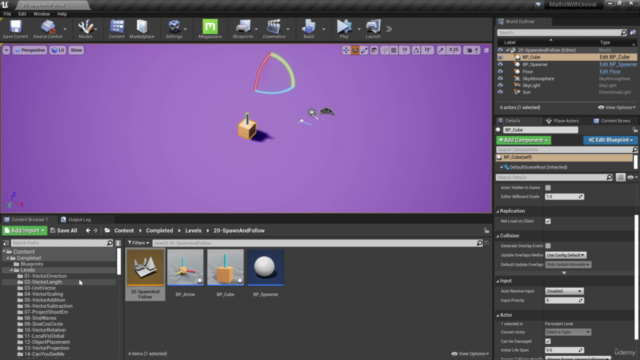Open the Modes toolbar icon

[85, 29]
